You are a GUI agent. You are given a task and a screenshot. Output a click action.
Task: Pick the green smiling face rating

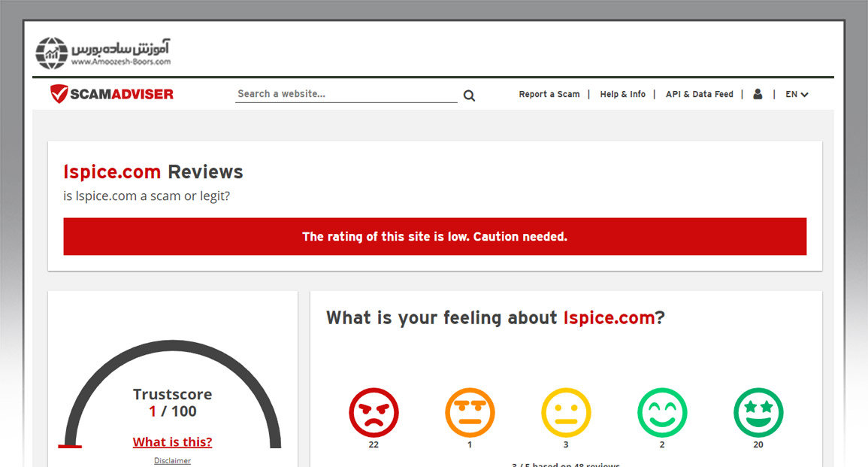pos(662,412)
